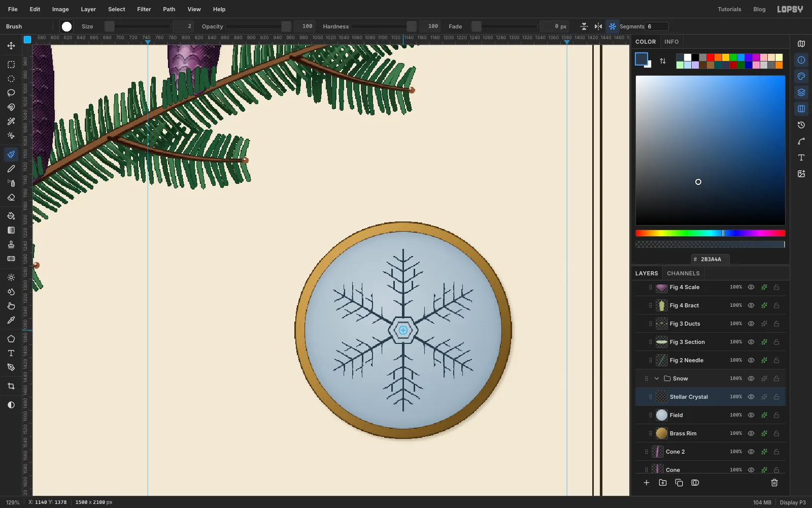
Task: Select the Magic Wand tool
Action: pos(11,121)
